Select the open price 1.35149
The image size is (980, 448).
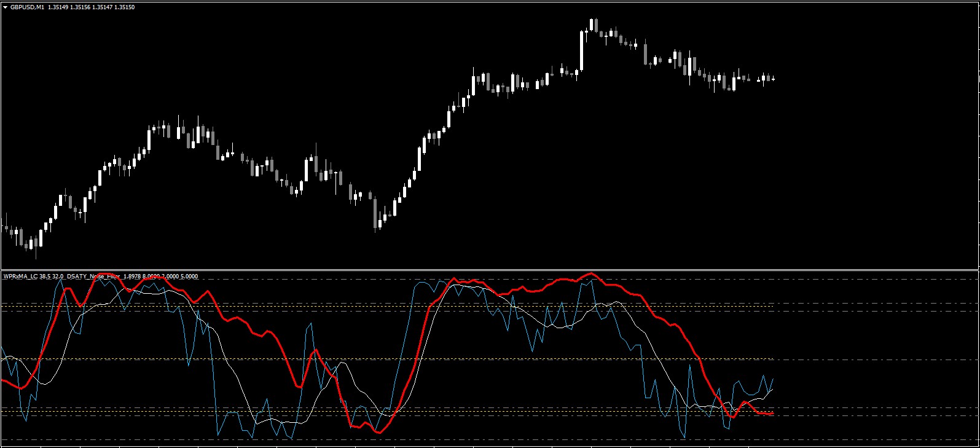59,7
